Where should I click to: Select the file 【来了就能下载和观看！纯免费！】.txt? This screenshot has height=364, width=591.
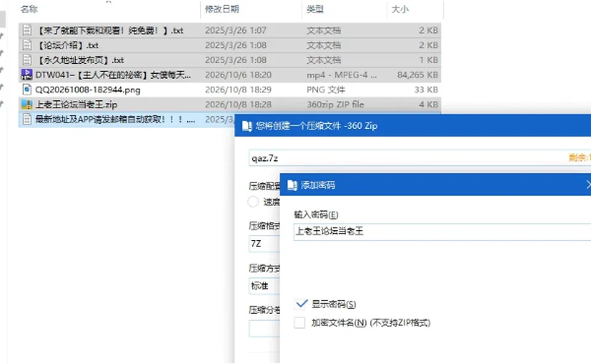pos(110,30)
